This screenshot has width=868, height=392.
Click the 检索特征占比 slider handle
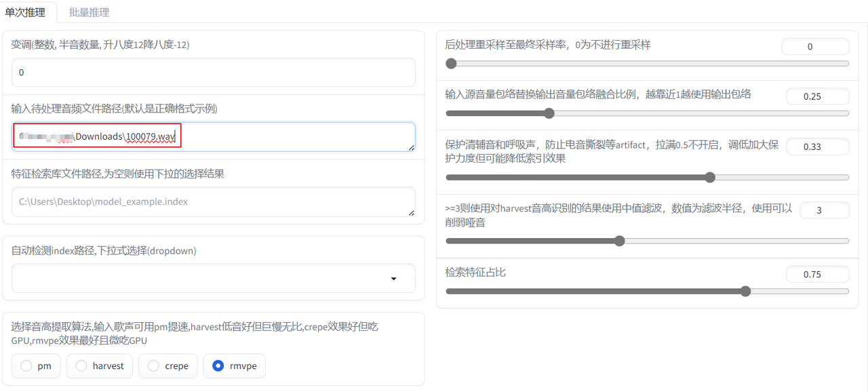pos(745,292)
